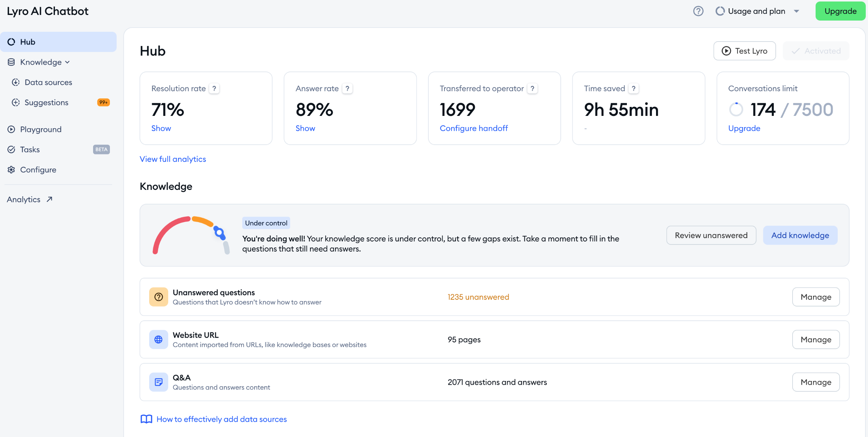Click the help question mark icon in header

pos(698,11)
